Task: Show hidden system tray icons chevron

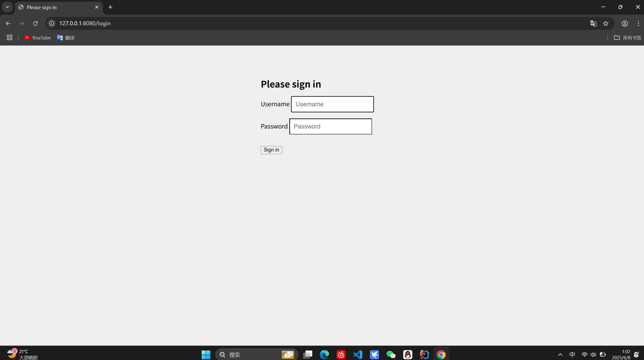Action: pos(560,354)
